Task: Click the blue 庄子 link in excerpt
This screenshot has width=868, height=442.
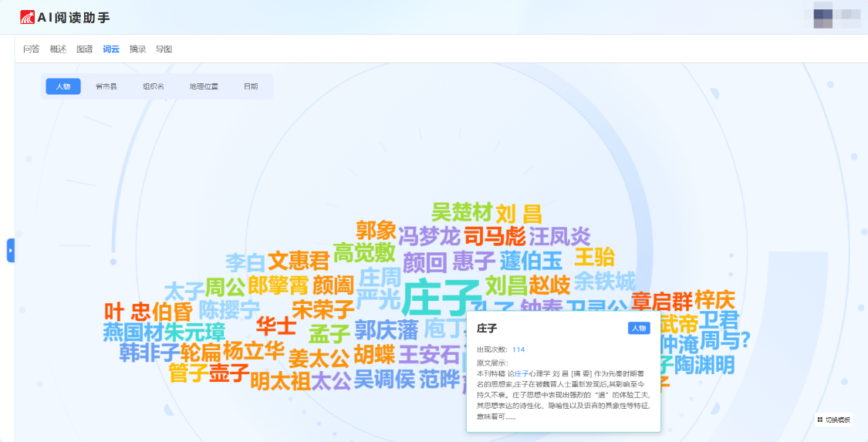Action: click(x=522, y=373)
